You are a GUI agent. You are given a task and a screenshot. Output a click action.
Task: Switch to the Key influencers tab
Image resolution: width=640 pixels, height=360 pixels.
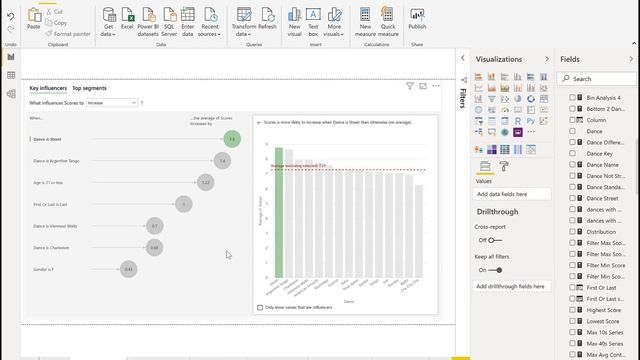pyautogui.click(x=48, y=88)
